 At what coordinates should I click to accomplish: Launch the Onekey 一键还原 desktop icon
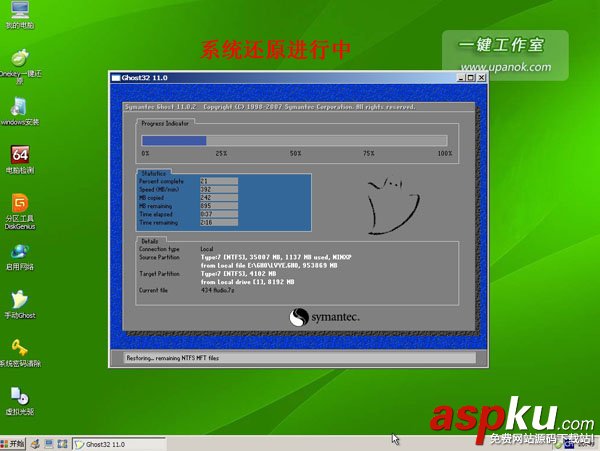[x=19, y=60]
